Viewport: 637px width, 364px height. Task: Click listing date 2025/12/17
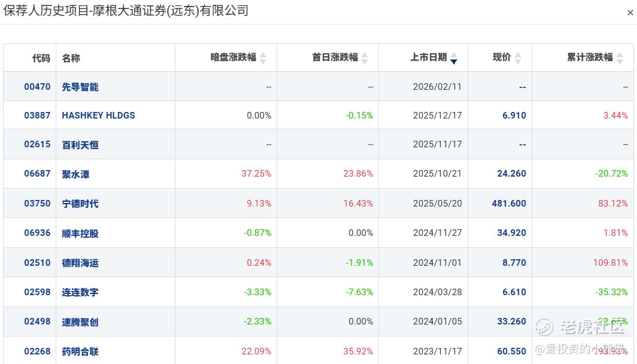[x=437, y=116]
